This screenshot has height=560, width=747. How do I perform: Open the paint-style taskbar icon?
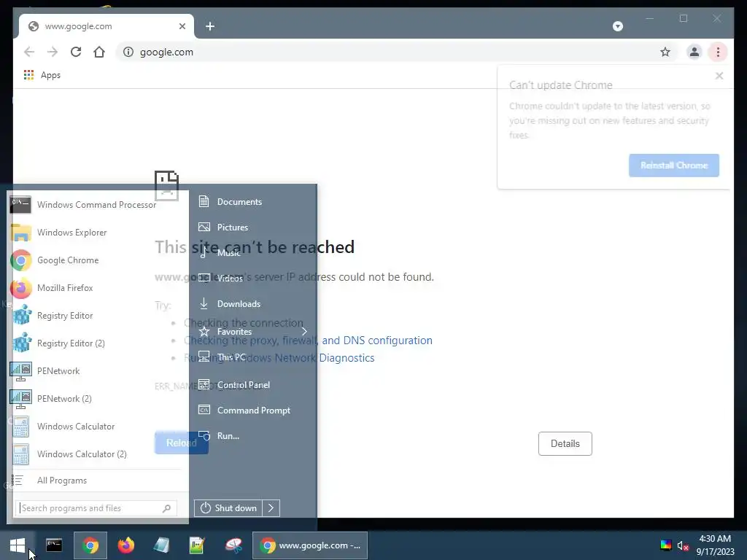pyautogui.click(x=233, y=545)
